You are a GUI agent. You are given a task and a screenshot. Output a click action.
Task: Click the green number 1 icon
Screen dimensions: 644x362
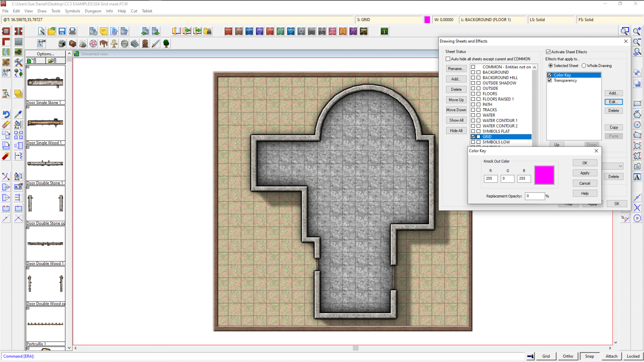(384, 31)
